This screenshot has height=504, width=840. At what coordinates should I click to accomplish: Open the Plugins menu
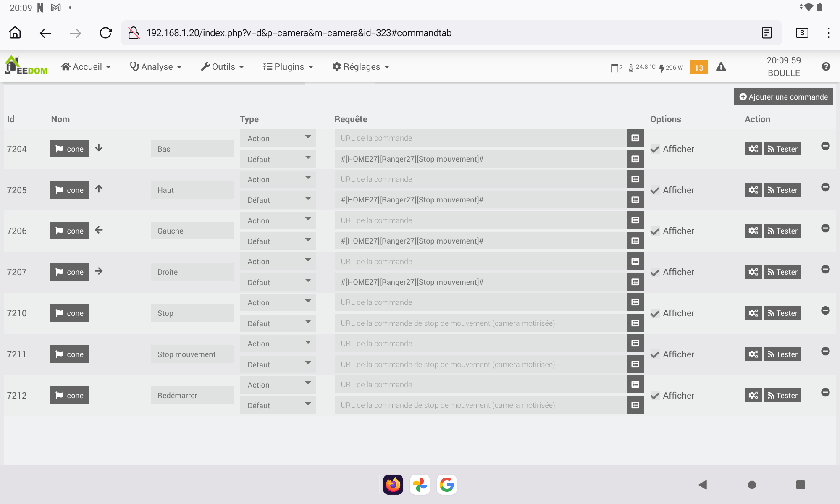point(289,67)
